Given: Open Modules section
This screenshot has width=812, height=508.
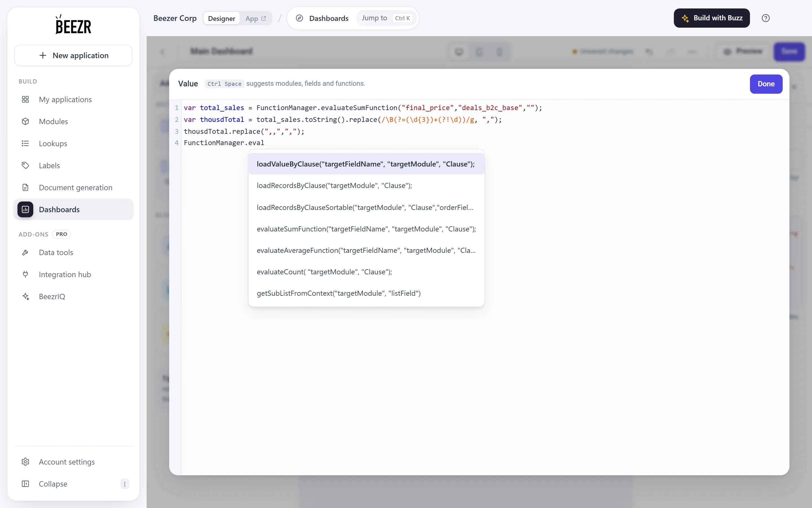Looking at the screenshot, I should click(73, 121).
